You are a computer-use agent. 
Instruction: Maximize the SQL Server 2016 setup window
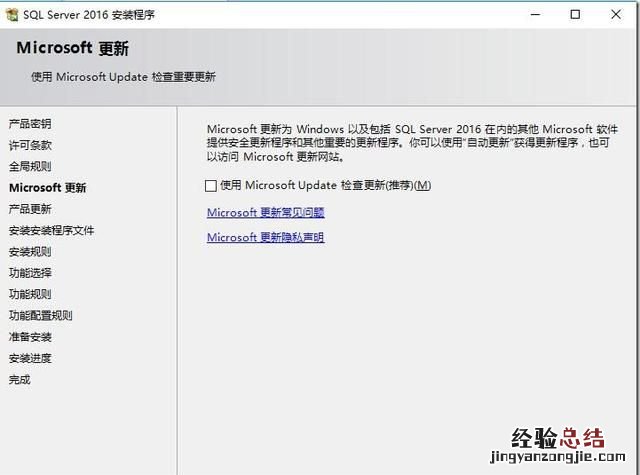click(x=575, y=15)
